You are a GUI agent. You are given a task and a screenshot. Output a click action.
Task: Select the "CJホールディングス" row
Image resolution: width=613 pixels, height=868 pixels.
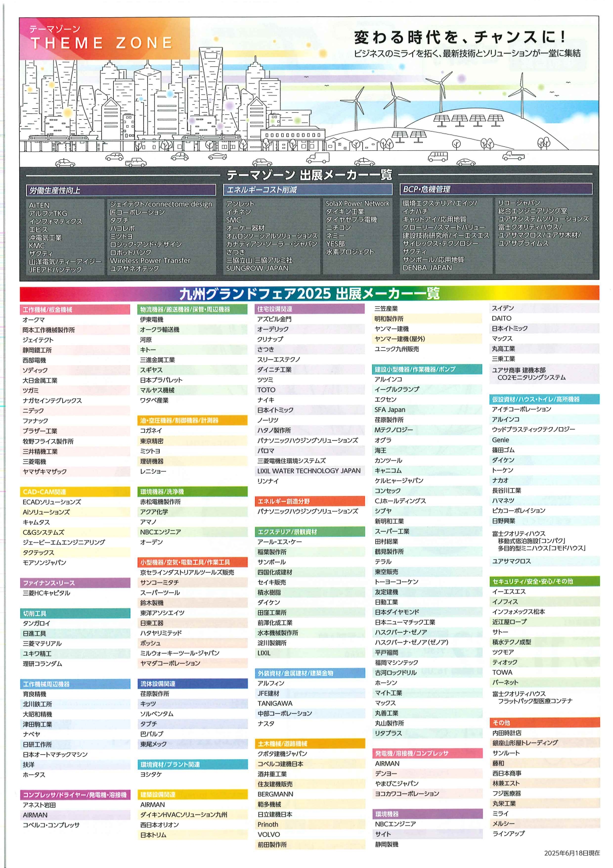[x=427, y=501]
